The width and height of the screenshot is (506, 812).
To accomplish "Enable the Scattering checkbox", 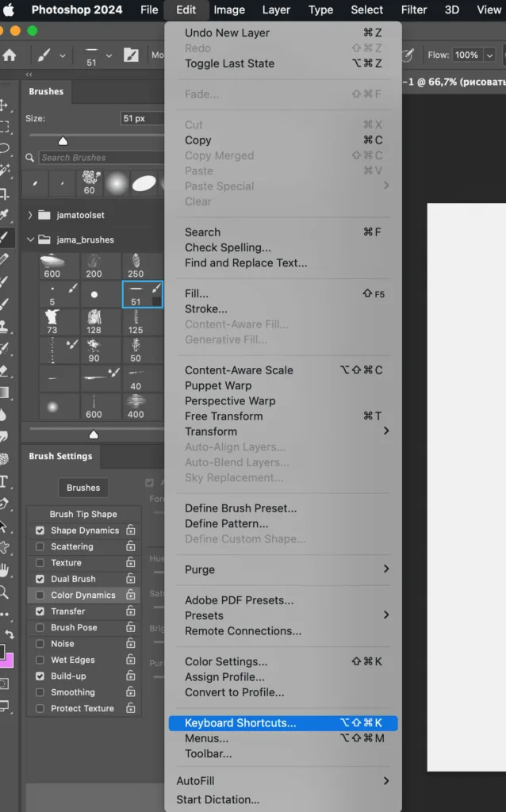I will (40, 546).
